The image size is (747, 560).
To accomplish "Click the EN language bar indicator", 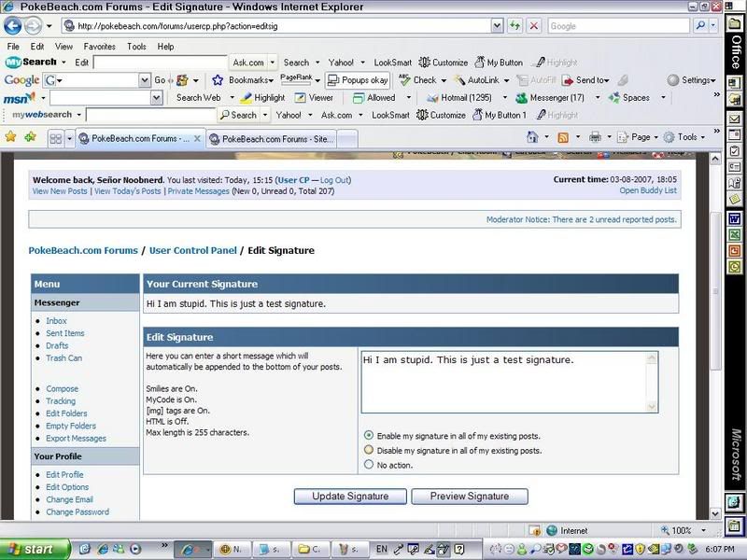I will coord(382,549).
